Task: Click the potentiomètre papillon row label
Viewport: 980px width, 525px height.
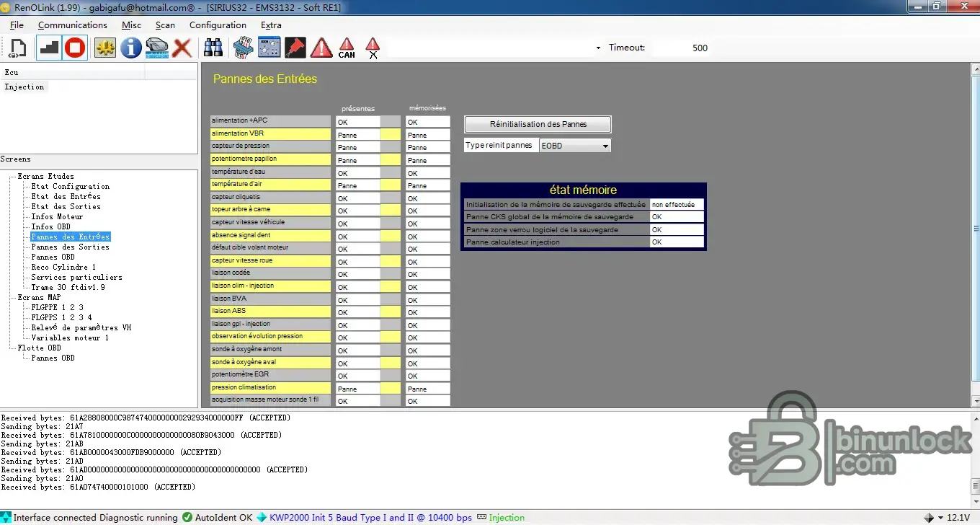Action: point(270,159)
